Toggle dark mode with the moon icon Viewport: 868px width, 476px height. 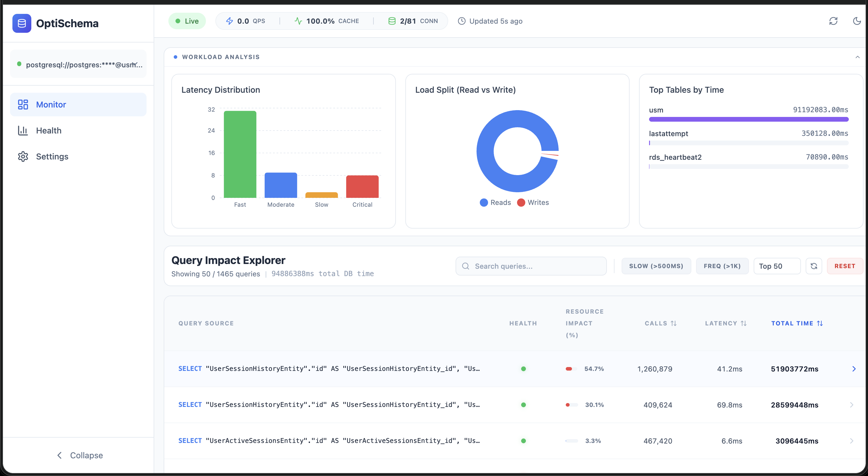tap(857, 21)
